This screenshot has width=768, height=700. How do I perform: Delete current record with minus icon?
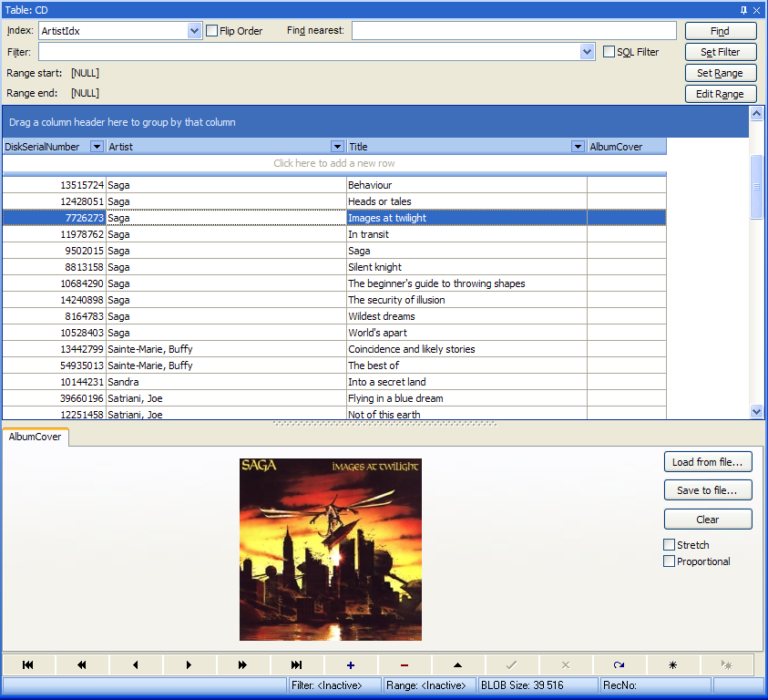tap(404, 665)
